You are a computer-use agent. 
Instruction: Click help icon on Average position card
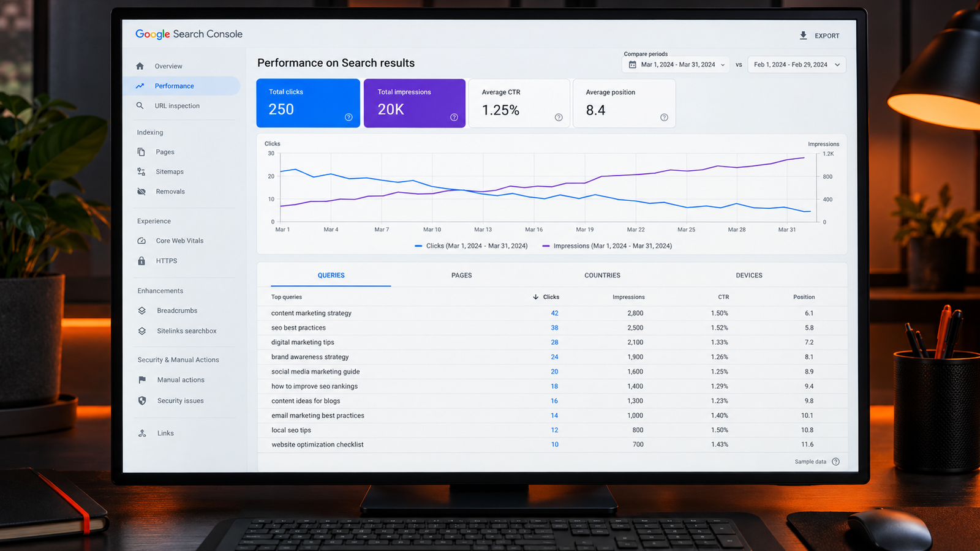[664, 117]
